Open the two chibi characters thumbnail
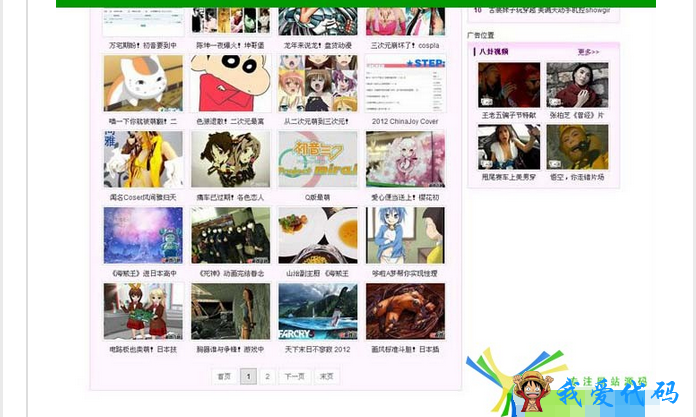 (x=230, y=159)
